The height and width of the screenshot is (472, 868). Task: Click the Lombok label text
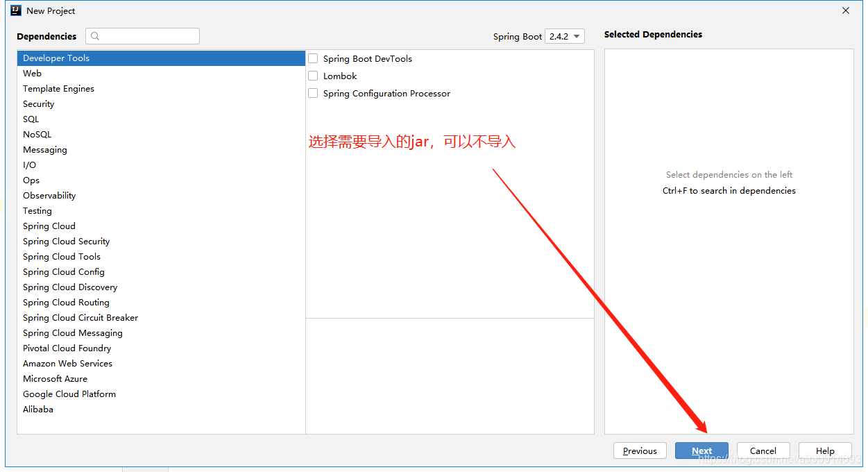tap(340, 76)
